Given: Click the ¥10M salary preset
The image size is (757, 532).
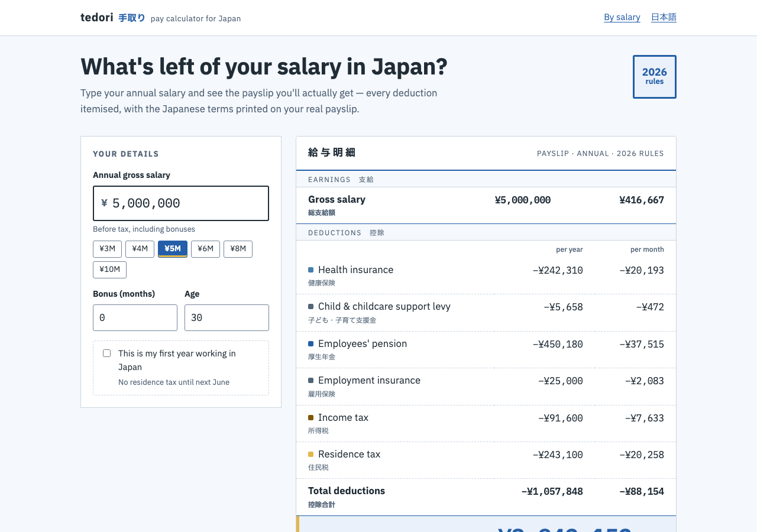Looking at the screenshot, I should click(109, 270).
